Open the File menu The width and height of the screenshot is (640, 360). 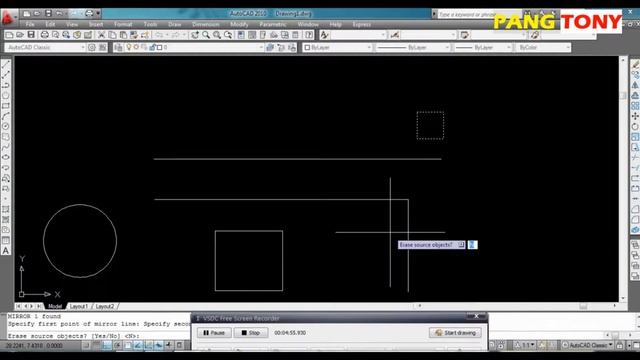[30, 24]
